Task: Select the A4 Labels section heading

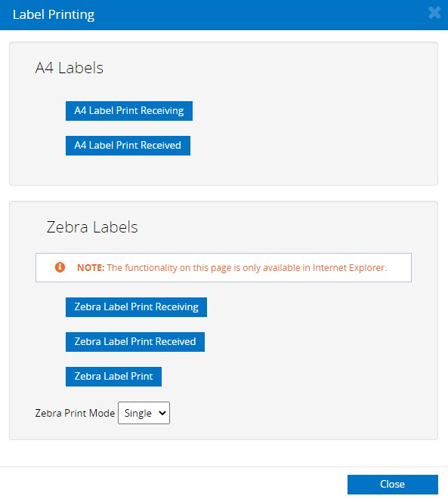Action: [x=70, y=68]
